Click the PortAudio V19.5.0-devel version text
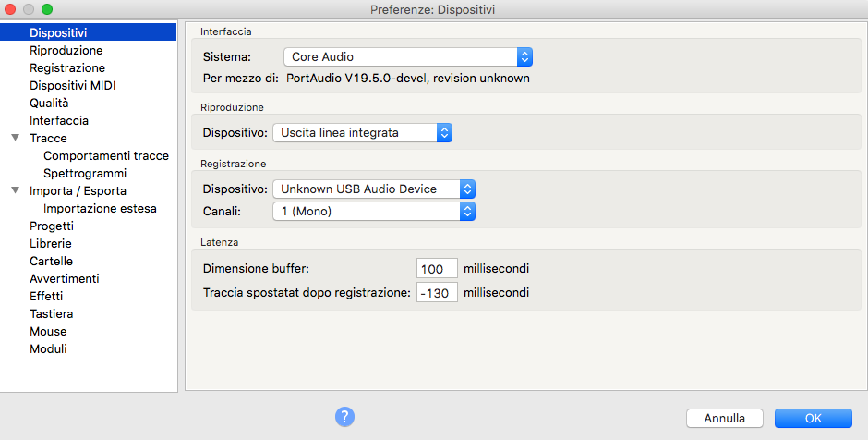868x440 pixels. click(407, 79)
